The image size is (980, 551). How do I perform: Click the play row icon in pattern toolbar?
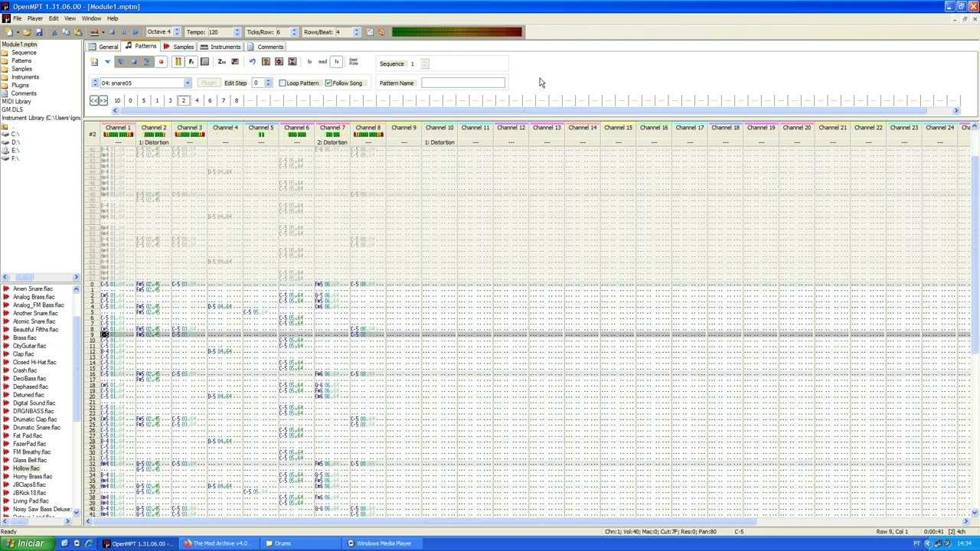pos(147,62)
